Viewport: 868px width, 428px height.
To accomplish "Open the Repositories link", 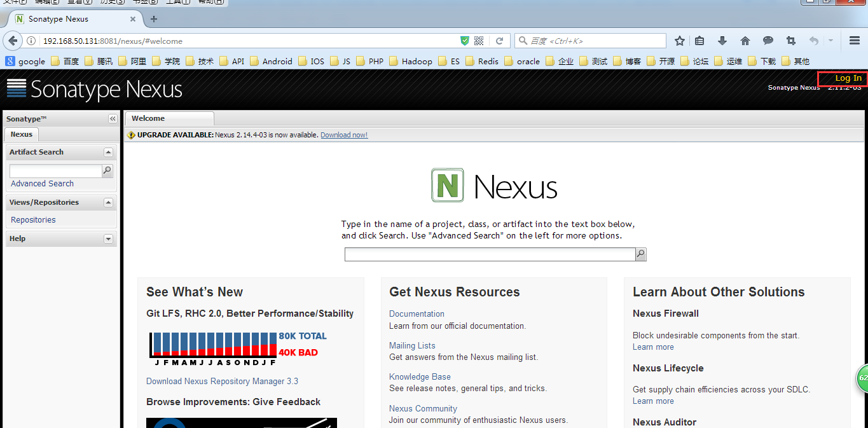I will [33, 220].
